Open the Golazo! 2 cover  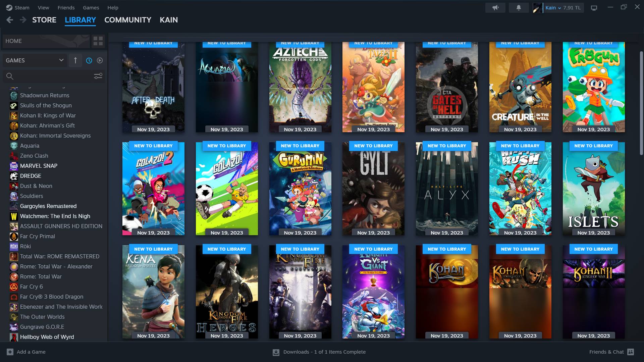click(153, 189)
